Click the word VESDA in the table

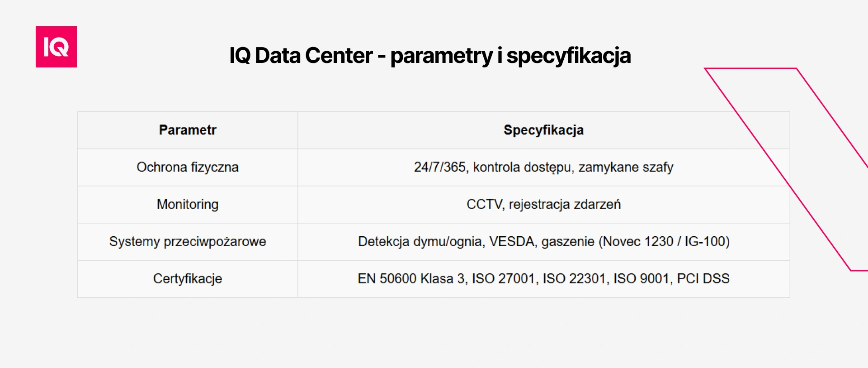(x=512, y=242)
